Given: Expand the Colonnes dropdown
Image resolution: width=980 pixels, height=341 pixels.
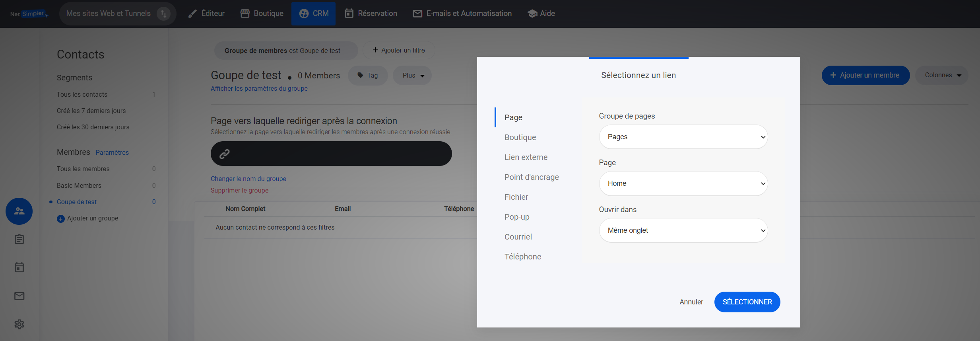Looking at the screenshot, I should 942,75.
